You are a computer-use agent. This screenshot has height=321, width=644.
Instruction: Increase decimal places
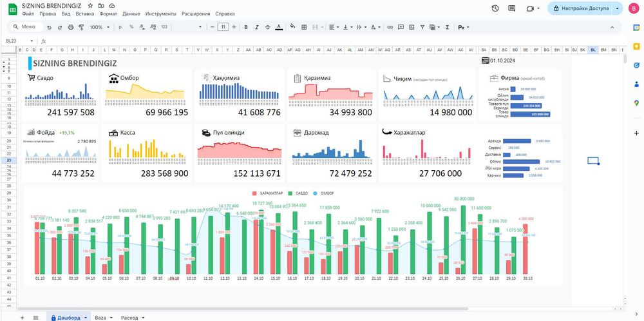click(153, 27)
